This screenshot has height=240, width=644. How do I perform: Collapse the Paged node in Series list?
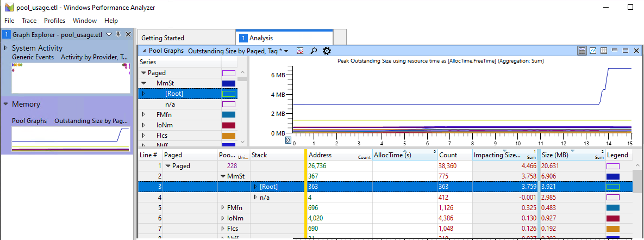pyautogui.click(x=144, y=73)
